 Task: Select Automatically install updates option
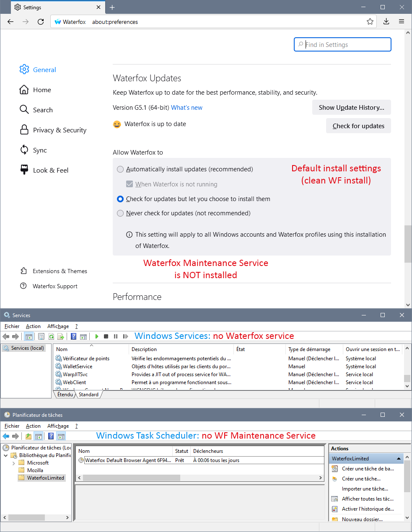[x=120, y=169]
